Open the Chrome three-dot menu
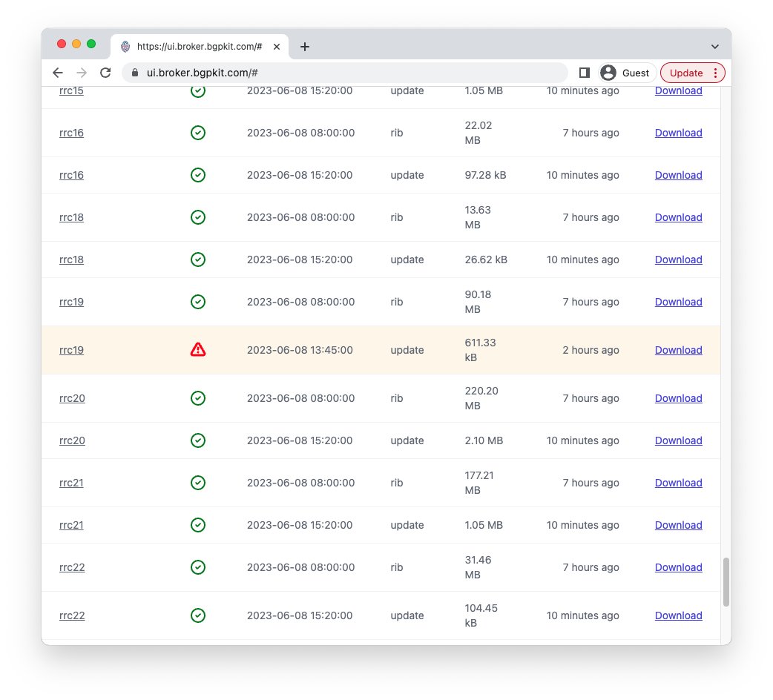773x700 pixels. (x=715, y=73)
